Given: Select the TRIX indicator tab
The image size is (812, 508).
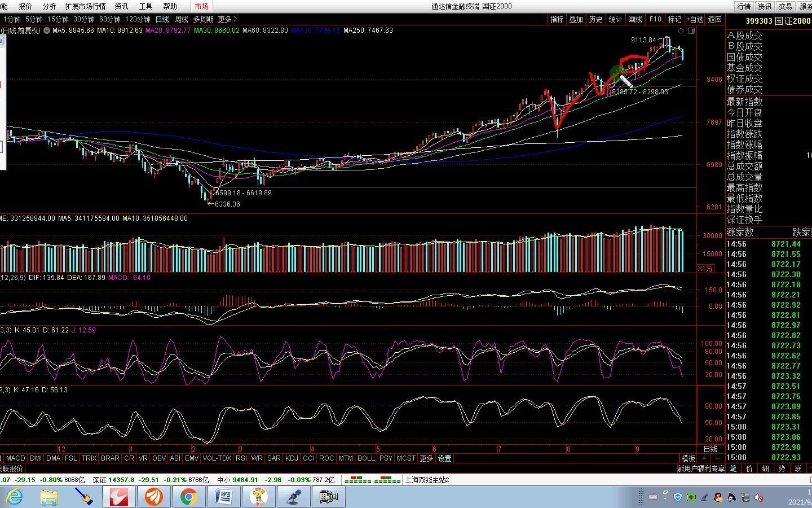Looking at the screenshot, I should point(89,458).
